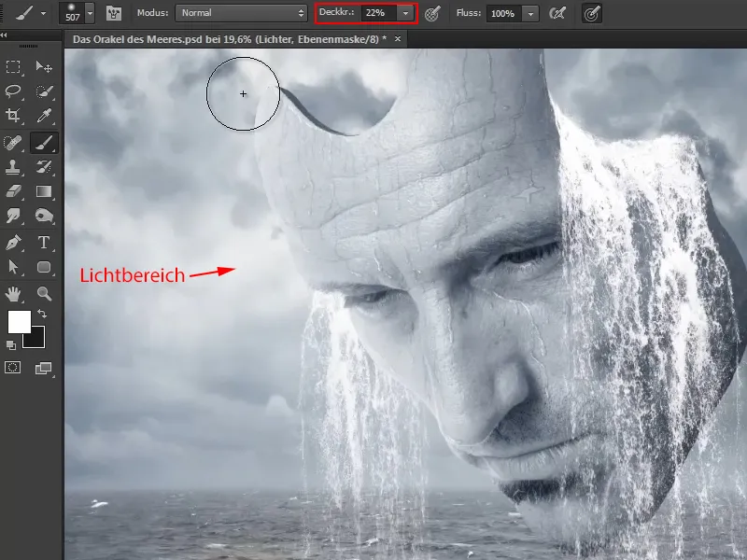Toggle pressure for opacity button
The width and height of the screenshot is (747, 560).
432,13
